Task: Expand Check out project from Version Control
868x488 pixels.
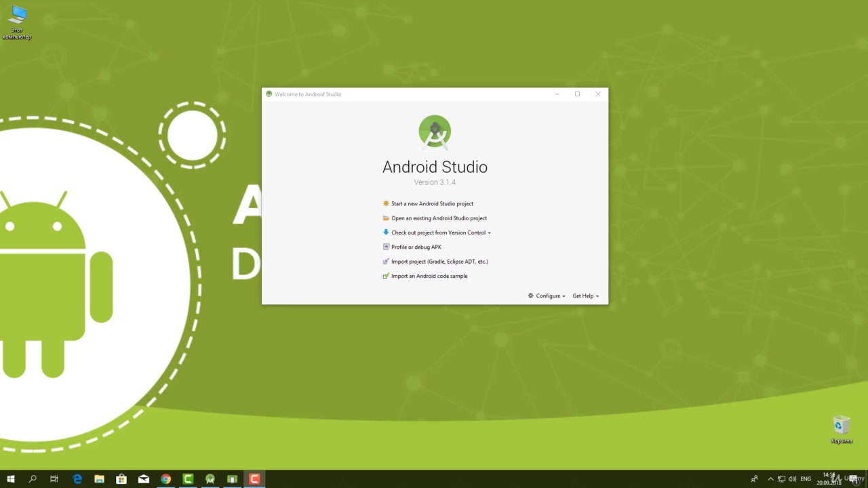Action: pos(437,232)
